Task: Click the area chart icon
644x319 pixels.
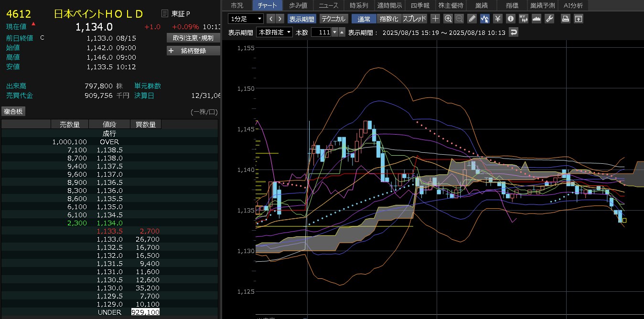Action: click(536, 19)
